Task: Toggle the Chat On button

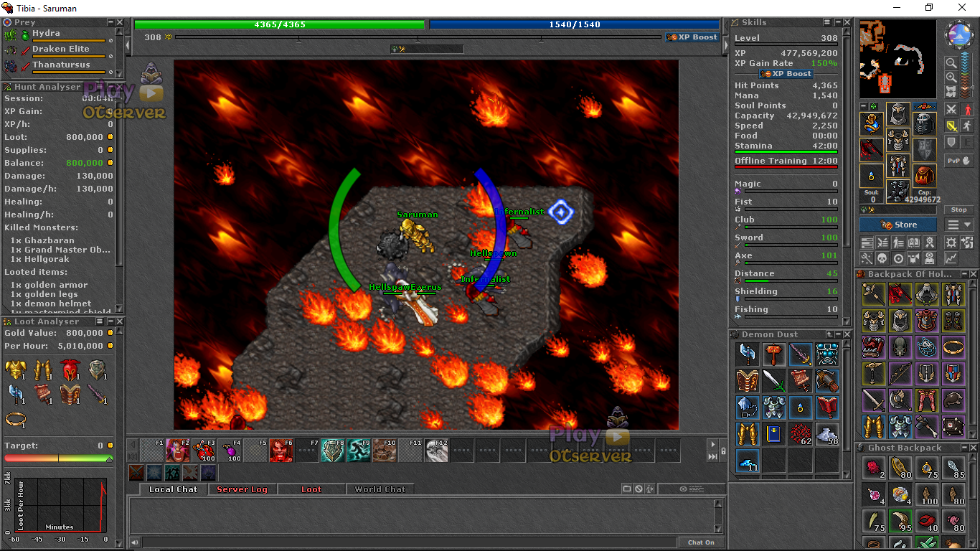Action: coord(701,542)
